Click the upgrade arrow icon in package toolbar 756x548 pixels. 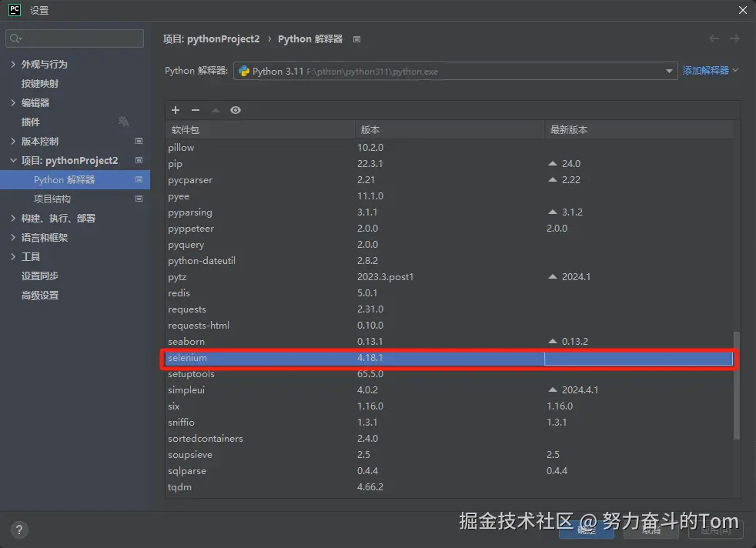(x=216, y=110)
